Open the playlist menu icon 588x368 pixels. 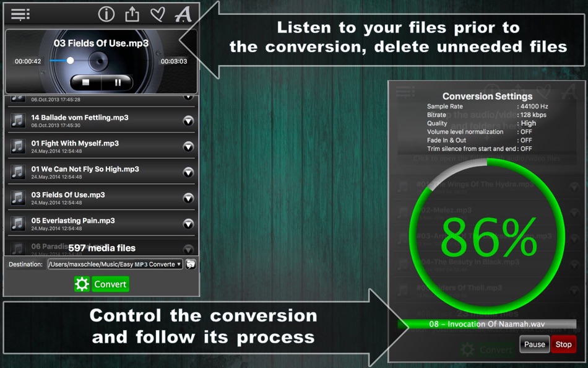pos(20,14)
